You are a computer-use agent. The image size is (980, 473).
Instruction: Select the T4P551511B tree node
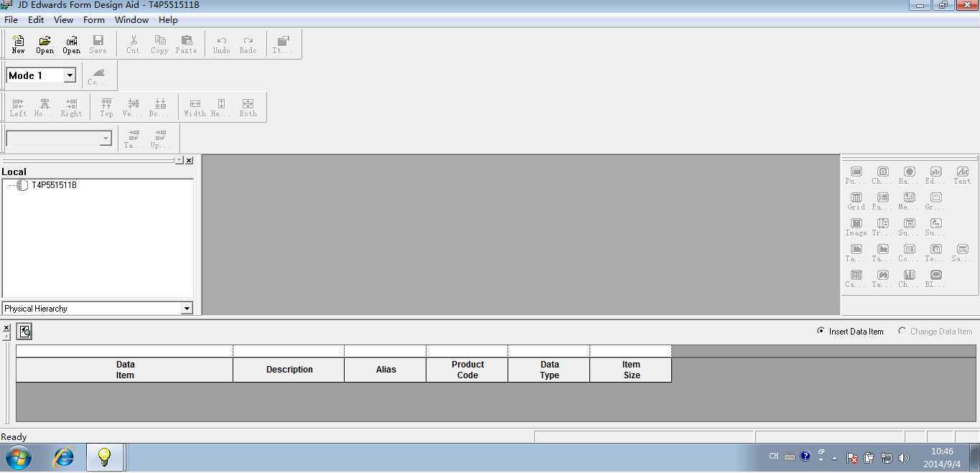[x=54, y=185]
